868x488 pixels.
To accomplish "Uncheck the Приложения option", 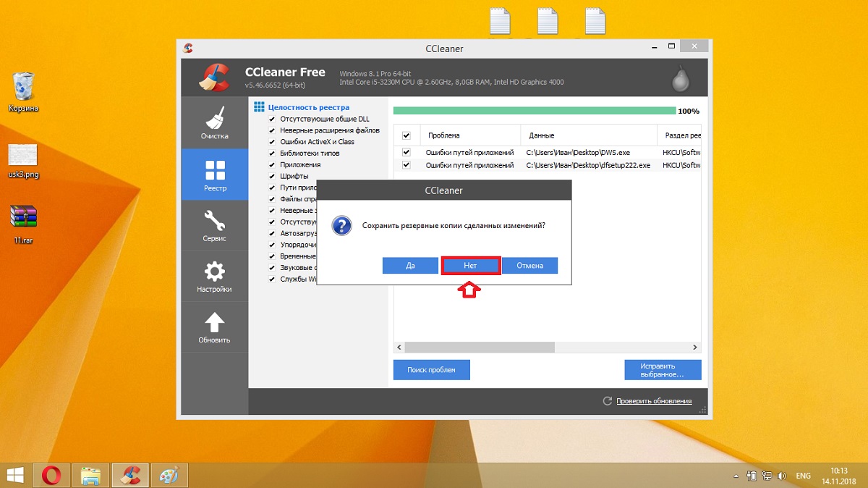I will 272,164.
